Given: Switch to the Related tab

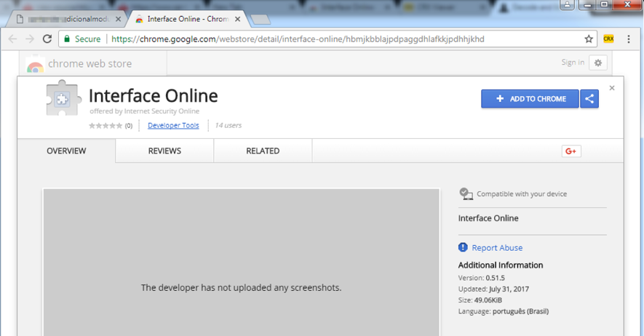Looking at the screenshot, I should tap(263, 151).
